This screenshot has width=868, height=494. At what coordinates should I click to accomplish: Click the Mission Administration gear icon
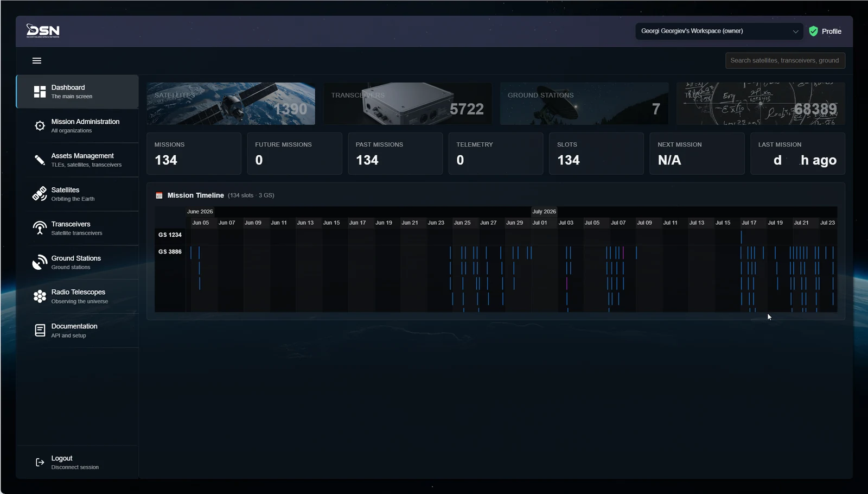coord(40,126)
